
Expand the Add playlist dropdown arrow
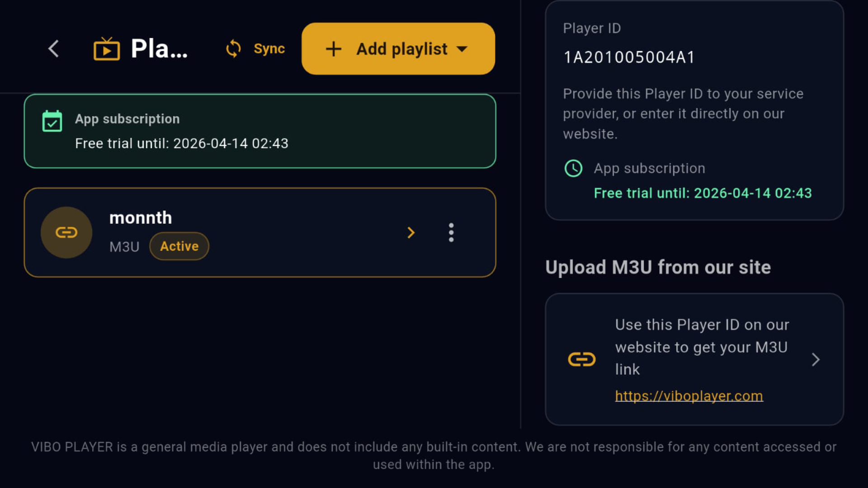(x=462, y=49)
